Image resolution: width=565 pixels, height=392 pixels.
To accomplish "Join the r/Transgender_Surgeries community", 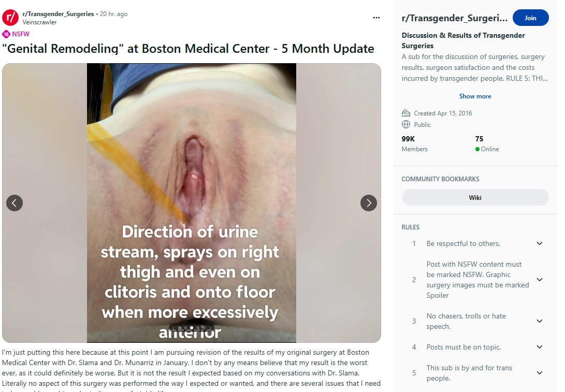I will (530, 18).
